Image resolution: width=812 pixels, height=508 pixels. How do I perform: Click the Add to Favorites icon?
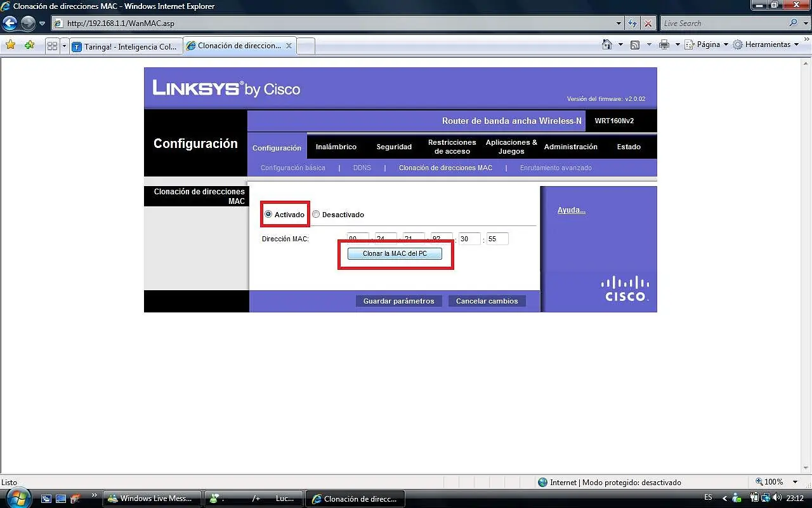pyautogui.click(x=29, y=45)
